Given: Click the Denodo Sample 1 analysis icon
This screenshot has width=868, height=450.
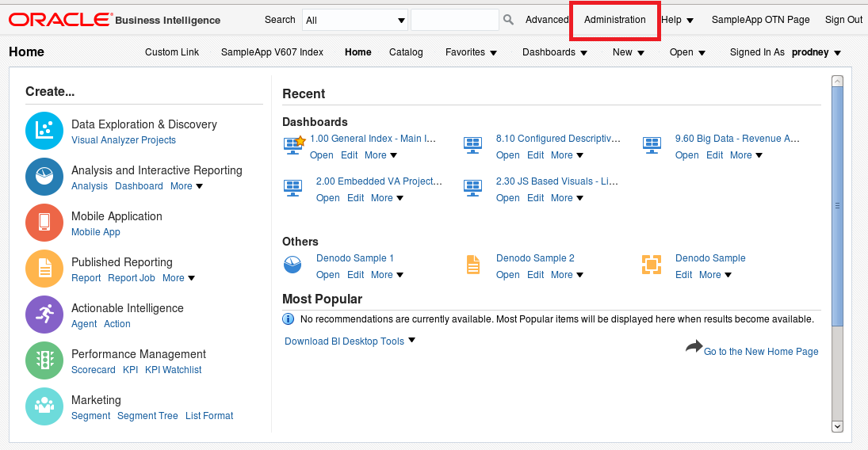Looking at the screenshot, I should point(293,265).
